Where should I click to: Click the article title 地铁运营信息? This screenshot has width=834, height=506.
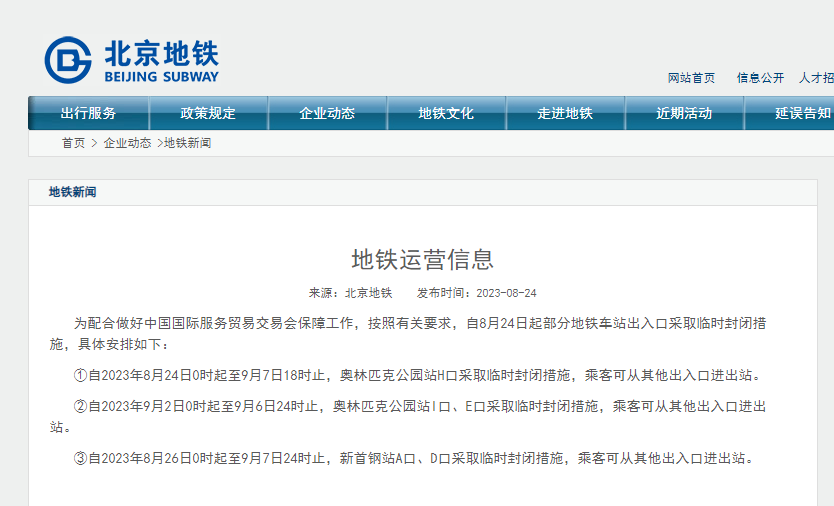pos(423,260)
